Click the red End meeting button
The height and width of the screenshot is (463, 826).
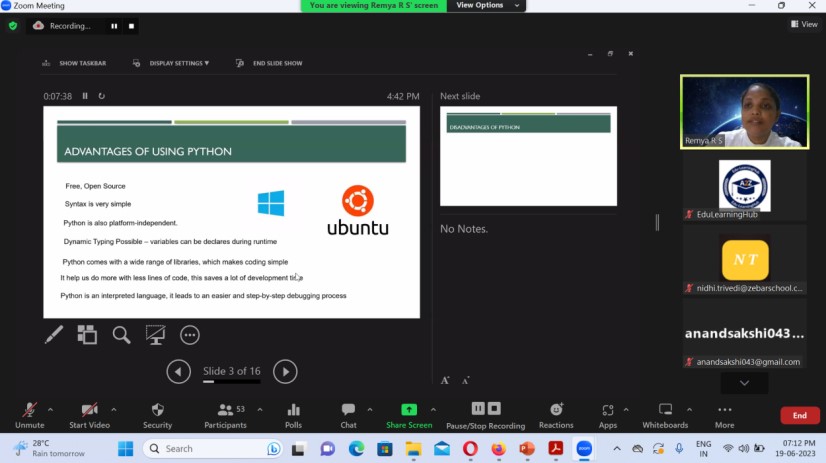799,415
